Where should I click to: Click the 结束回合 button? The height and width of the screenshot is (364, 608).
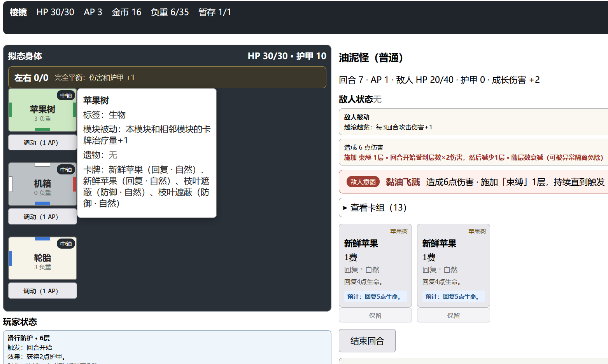[x=367, y=341]
